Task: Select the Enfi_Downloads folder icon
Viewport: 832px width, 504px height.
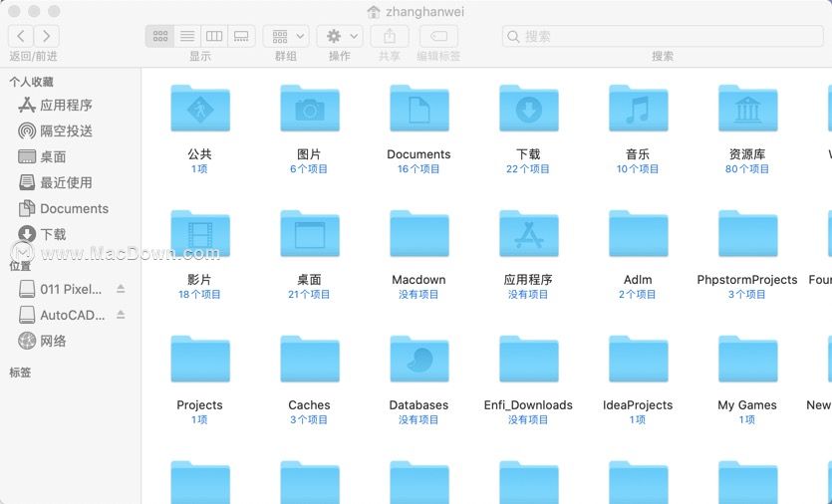Action: (x=529, y=360)
